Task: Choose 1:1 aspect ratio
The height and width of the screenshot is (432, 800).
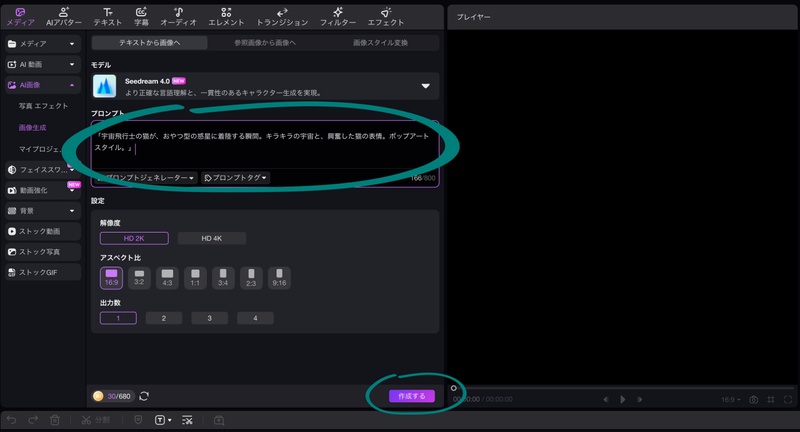Action: coord(195,278)
